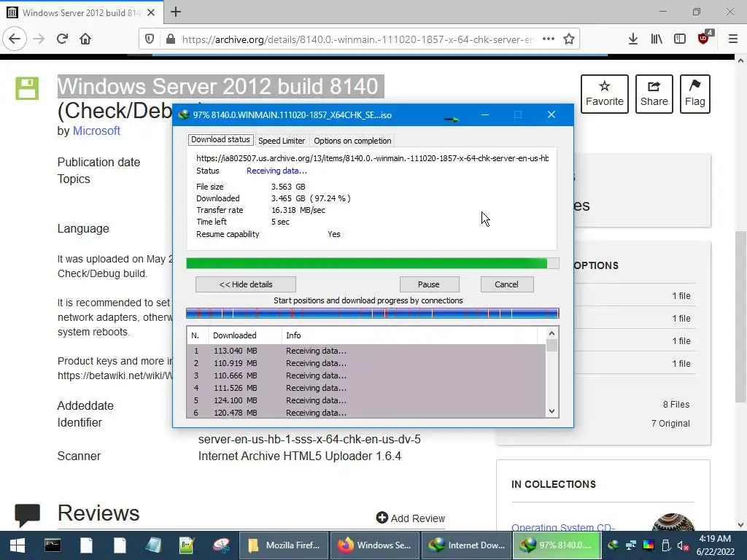Switch to Speed Limiter tab

coord(282,141)
